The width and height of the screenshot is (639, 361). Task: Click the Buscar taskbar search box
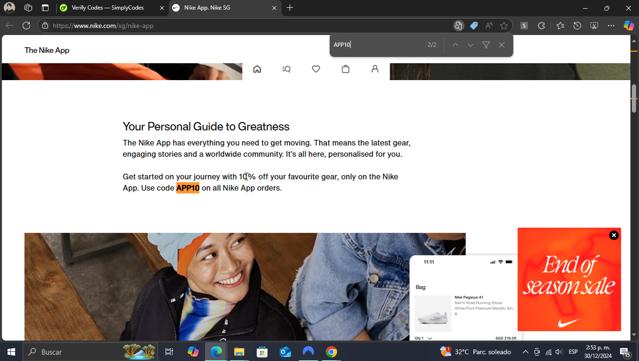(x=71, y=352)
